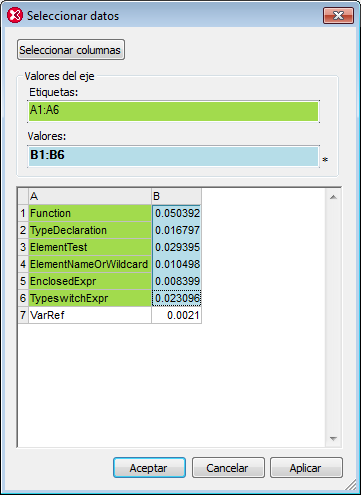The height and width of the screenshot is (495, 361).
Task: Select row header 4
Action: (x=23, y=264)
